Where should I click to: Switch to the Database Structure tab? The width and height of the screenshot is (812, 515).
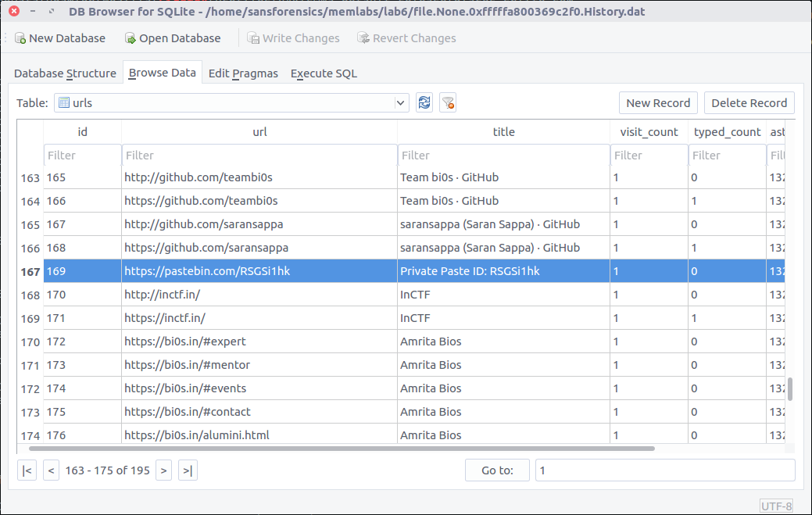pyautogui.click(x=65, y=73)
